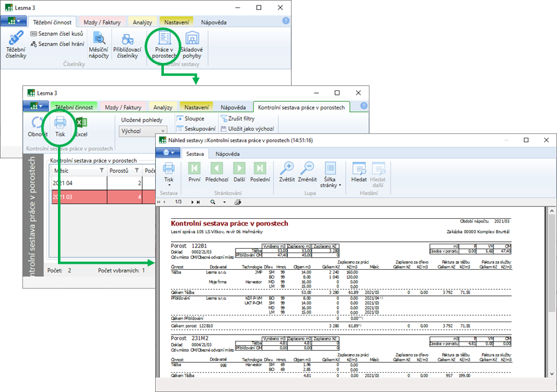Open the Měsíc column filter
The image size is (557, 392).
point(102,171)
